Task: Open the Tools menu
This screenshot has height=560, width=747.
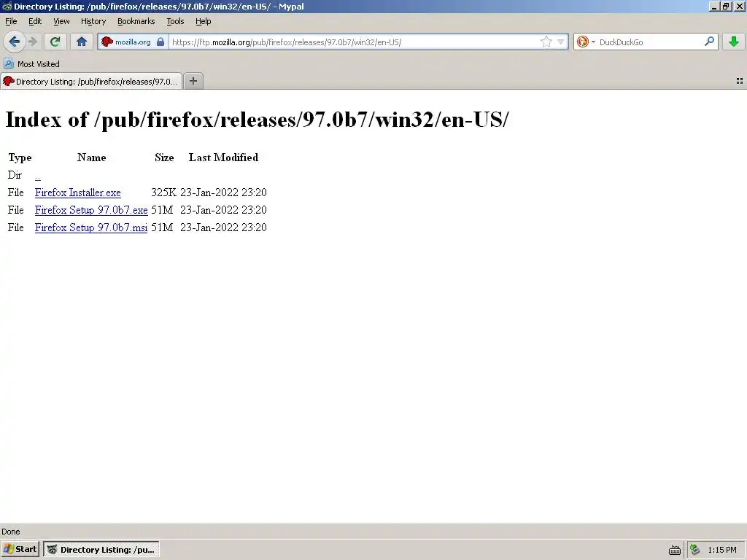Action: click(x=175, y=21)
